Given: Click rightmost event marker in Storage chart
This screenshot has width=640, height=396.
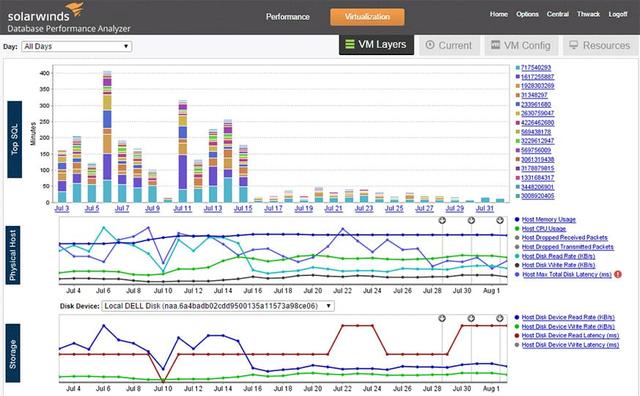Looking at the screenshot, I should 500,318.
